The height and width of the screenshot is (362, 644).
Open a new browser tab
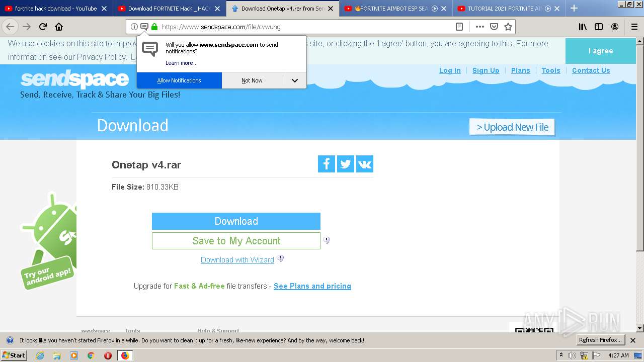[574, 8]
